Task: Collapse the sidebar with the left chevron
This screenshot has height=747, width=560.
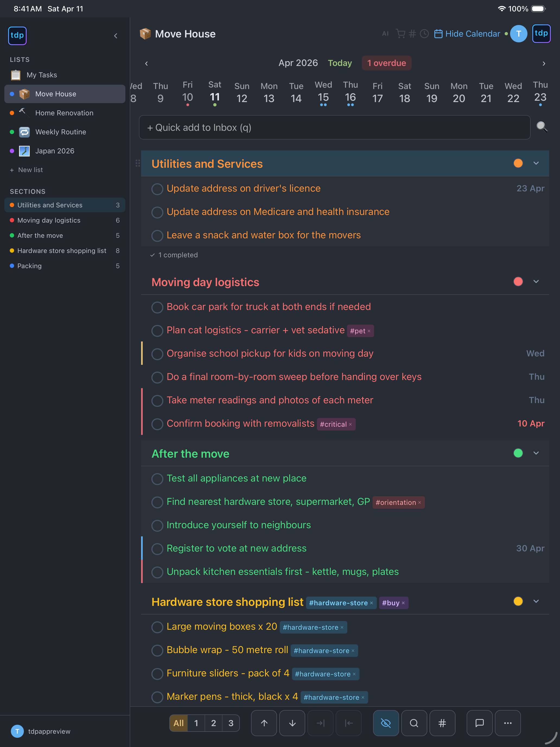Action: point(116,36)
